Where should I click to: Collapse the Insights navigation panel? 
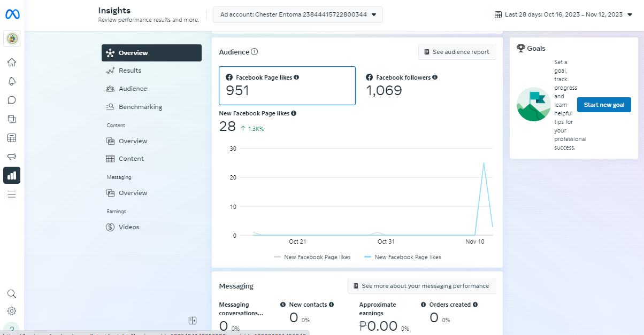(193, 321)
